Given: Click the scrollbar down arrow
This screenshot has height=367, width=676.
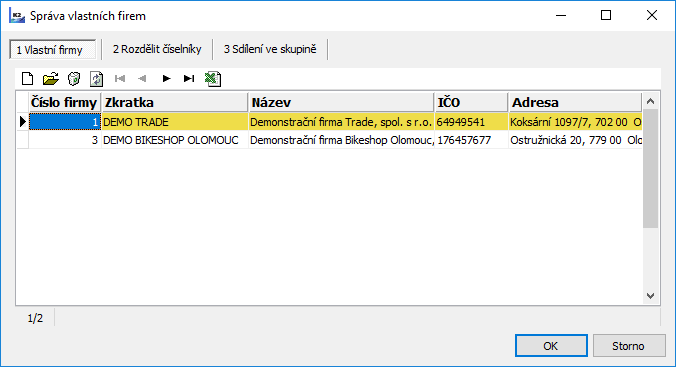Looking at the screenshot, I should (651, 296).
